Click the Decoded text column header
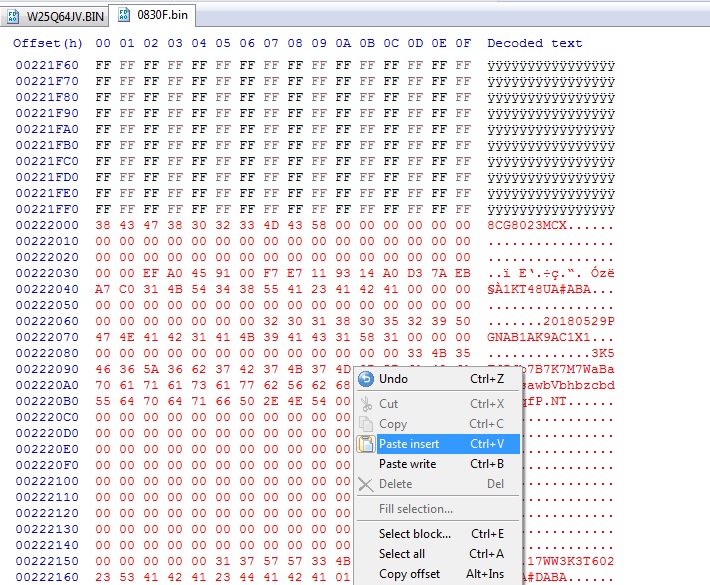 [534, 43]
